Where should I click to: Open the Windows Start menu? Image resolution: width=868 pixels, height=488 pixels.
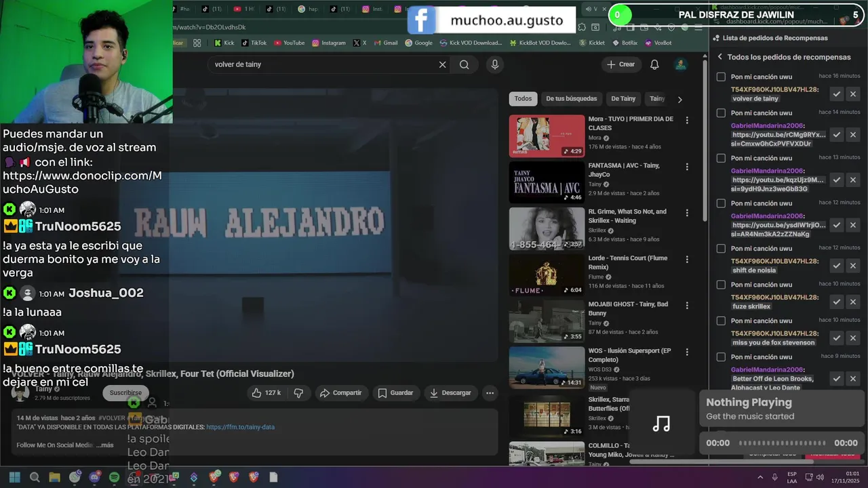14,477
